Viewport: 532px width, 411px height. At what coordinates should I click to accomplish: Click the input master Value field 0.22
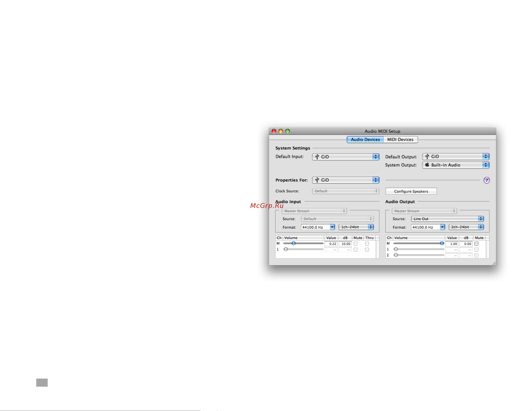[331, 244]
